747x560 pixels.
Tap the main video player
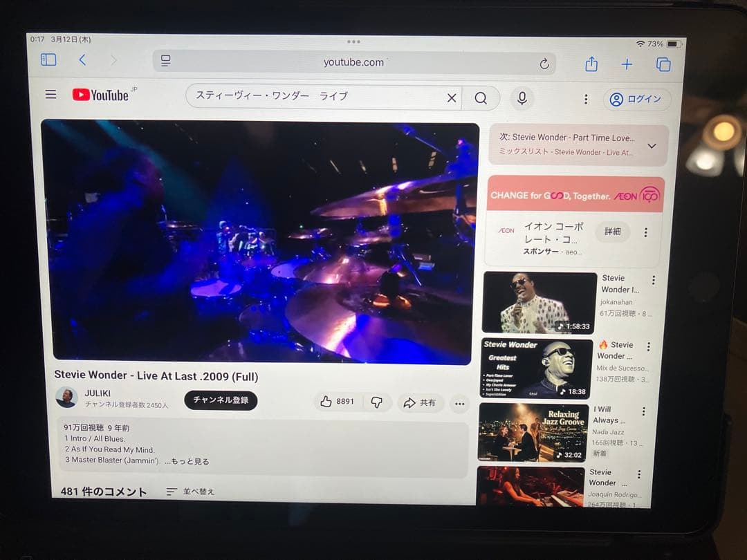click(261, 243)
